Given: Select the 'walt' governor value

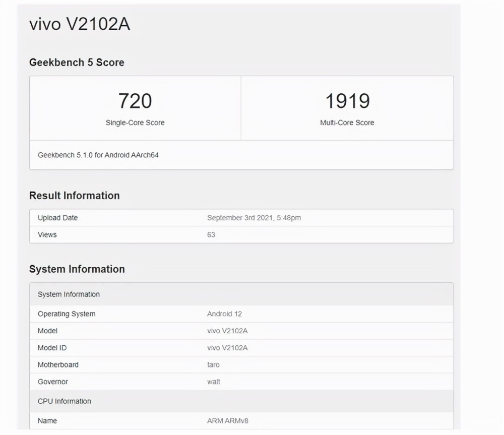Looking at the screenshot, I should [214, 382].
